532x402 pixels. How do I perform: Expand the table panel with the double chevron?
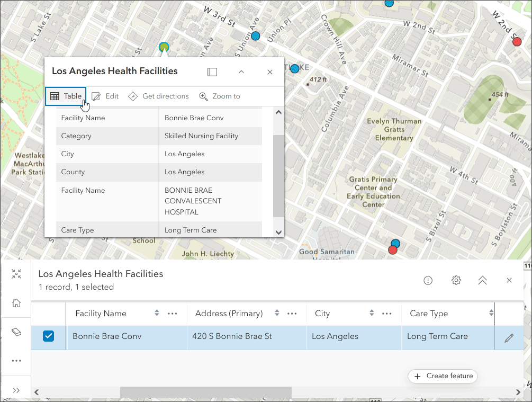click(x=482, y=281)
